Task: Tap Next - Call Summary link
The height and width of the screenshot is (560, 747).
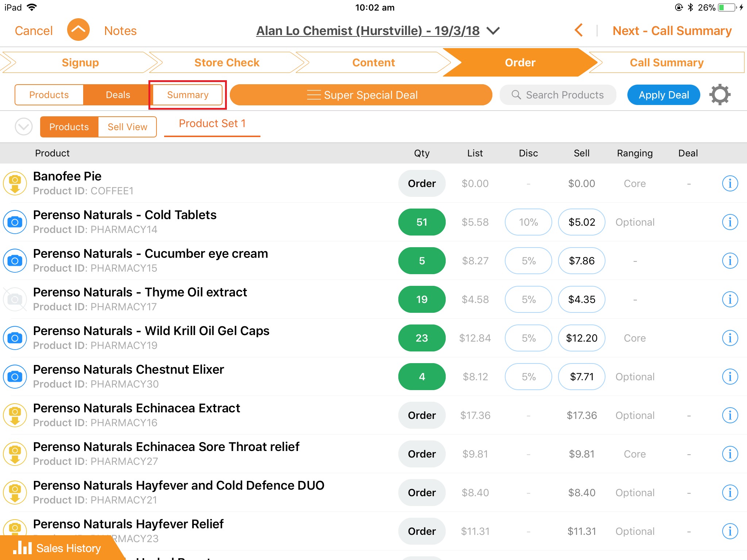Action: 672,31
